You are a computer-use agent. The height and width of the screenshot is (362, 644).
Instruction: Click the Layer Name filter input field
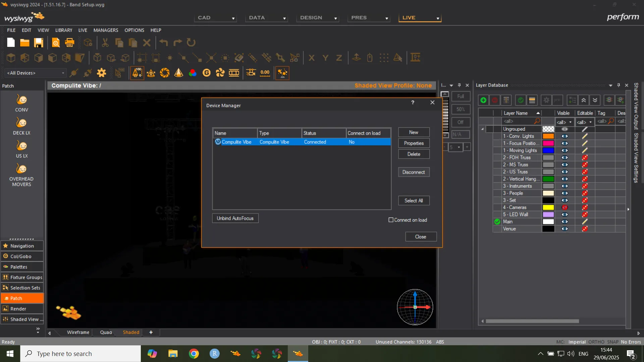point(521,121)
